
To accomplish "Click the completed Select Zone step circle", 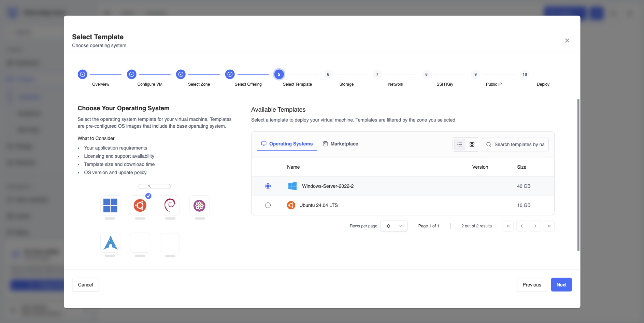I will 181,74.
